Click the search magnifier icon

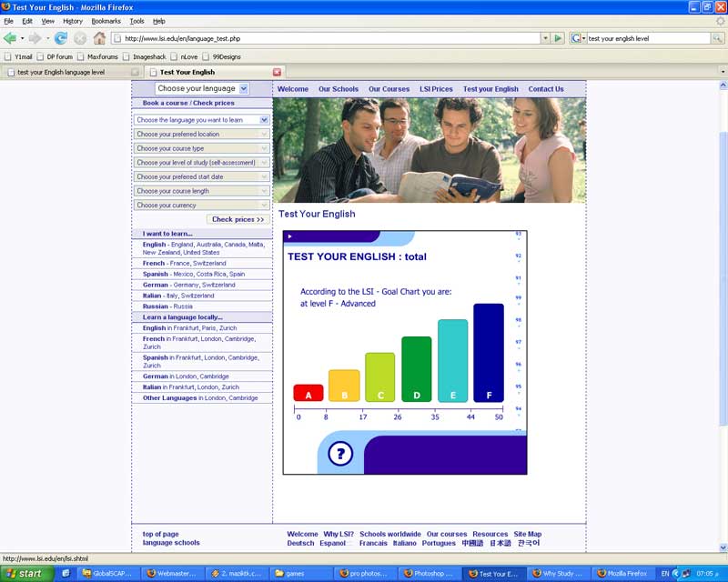(717, 38)
